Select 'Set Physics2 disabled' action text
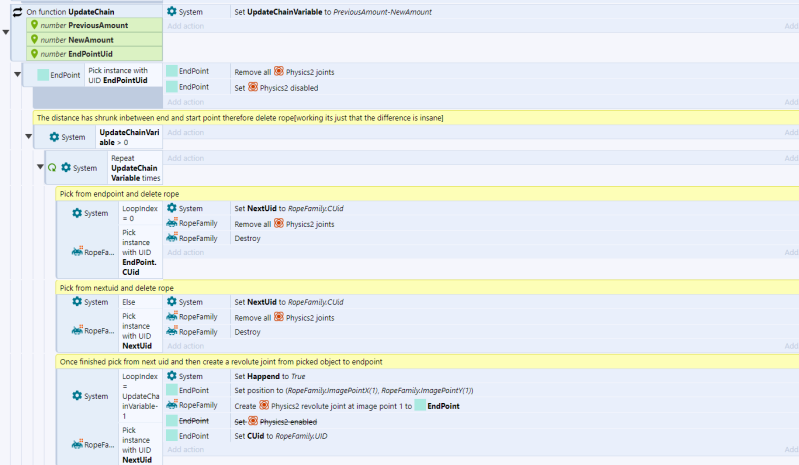The image size is (799, 465). [x=276, y=88]
